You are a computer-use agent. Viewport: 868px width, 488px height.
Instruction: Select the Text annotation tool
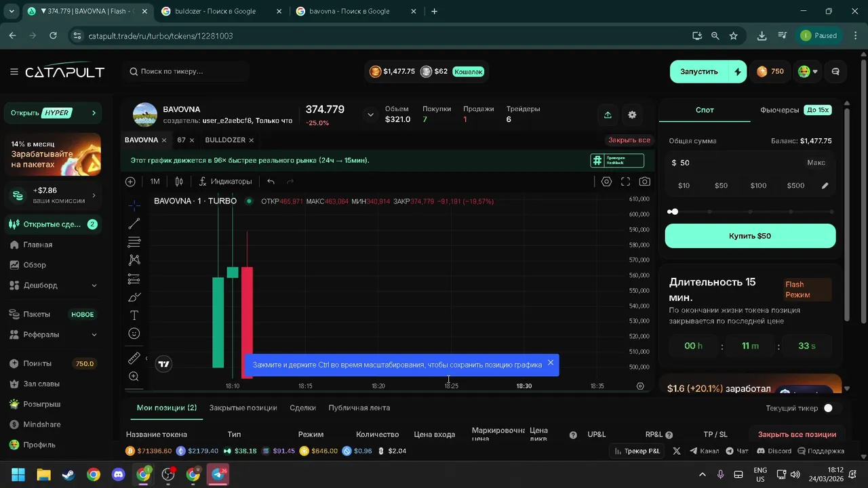click(134, 315)
